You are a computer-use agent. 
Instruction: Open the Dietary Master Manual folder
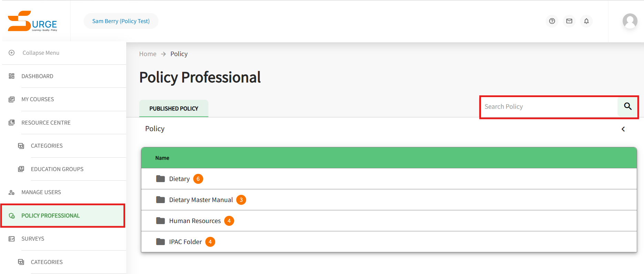pyautogui.click(x=201, y=200)
